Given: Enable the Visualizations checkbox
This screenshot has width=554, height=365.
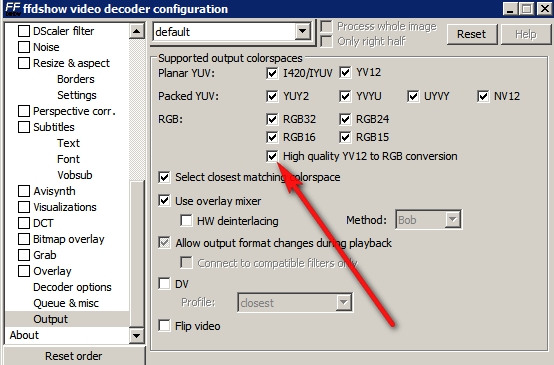Looking at the screenshot, I should [24, 207].
